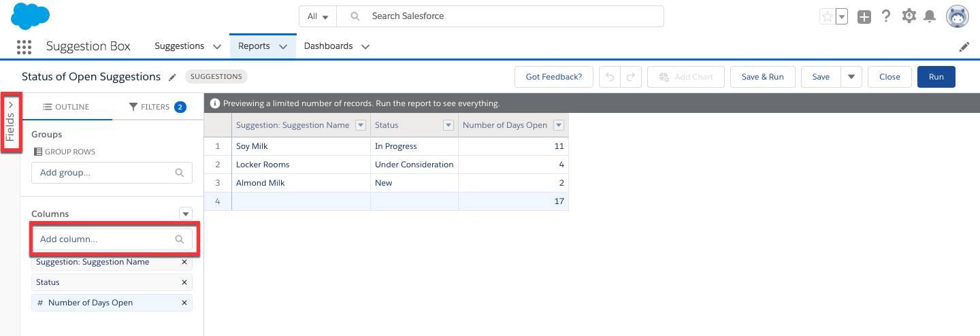The width and height of the screenshot is (980, 336).
Task: Click the blue Run button
Action: point(936,77)
